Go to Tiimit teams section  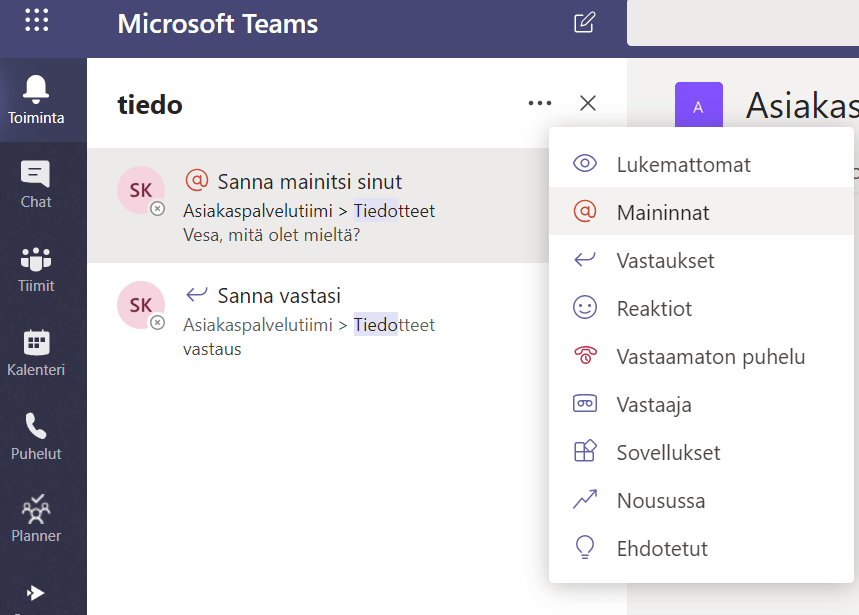pyautogui.click(x=36, y=269)
